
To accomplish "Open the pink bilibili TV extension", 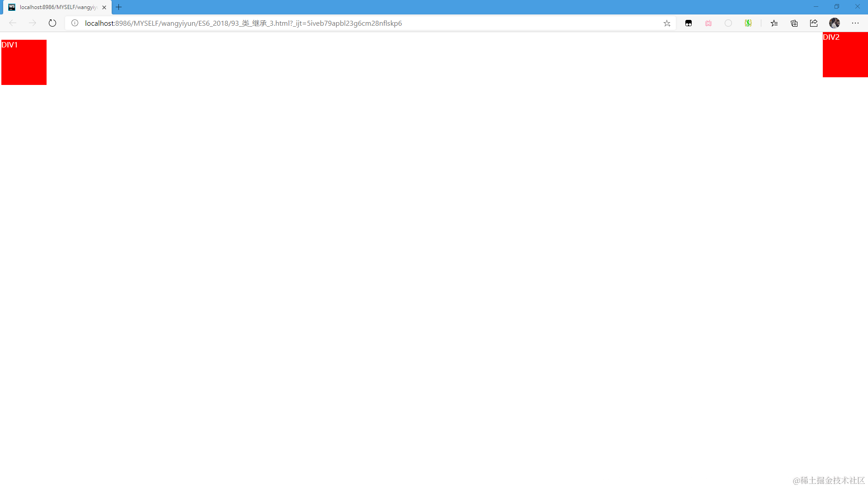I will click(x=708, y=23).
